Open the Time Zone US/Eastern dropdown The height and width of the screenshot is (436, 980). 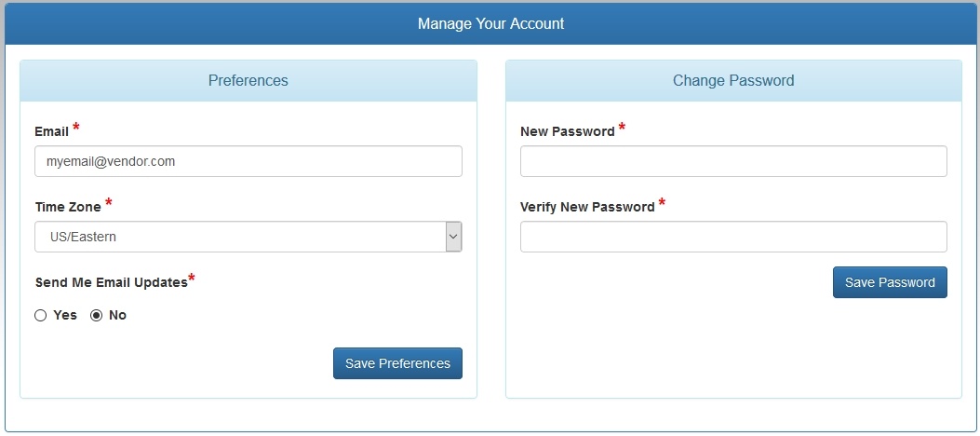[248, 237]
